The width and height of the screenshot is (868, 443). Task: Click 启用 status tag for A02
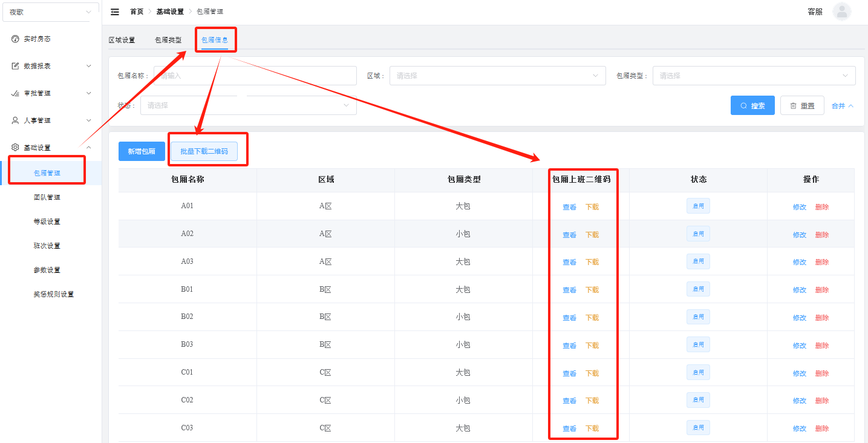[x=698, y=234]
